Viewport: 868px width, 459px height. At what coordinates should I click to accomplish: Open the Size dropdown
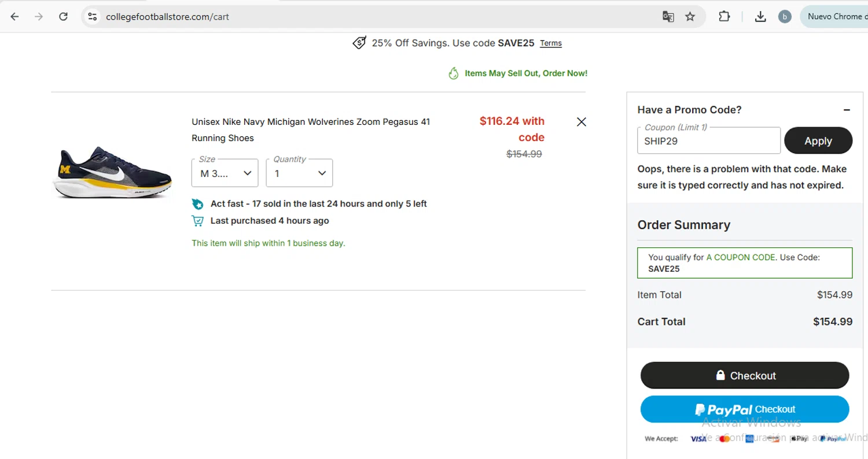(x=225, y=173)
